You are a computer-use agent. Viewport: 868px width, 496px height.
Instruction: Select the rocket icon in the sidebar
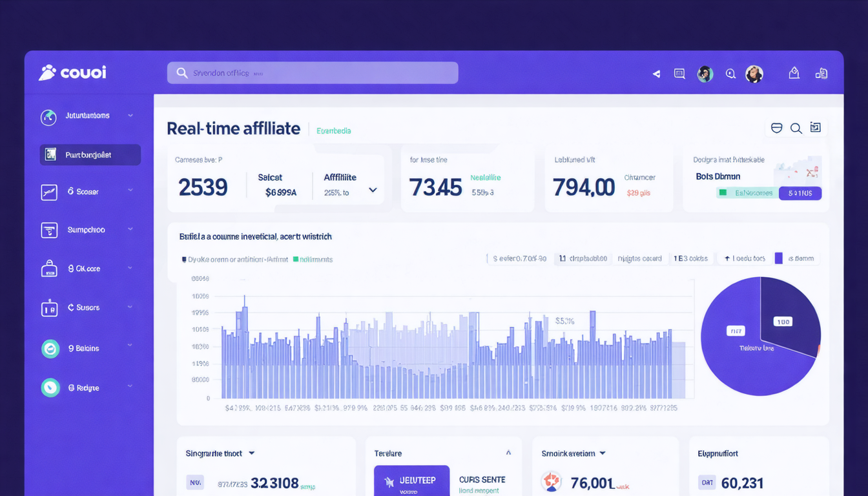(50, 116)
